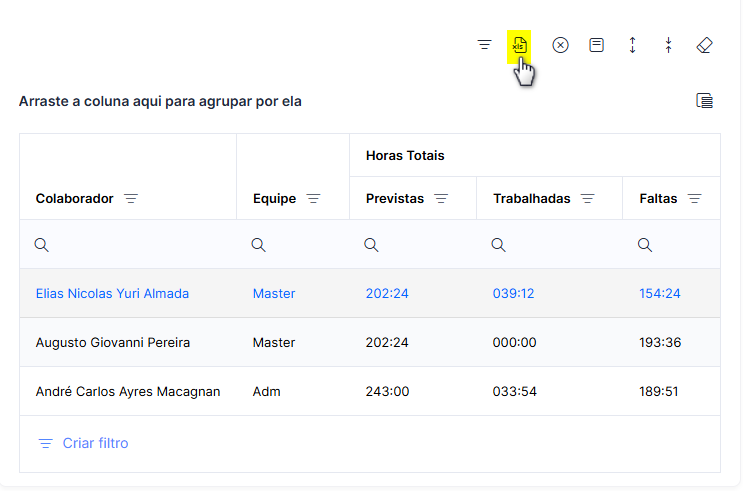The width and height of the screenshot is (743, 491).
Task: Click the Colaborador search field
Action: coord(128,245)
